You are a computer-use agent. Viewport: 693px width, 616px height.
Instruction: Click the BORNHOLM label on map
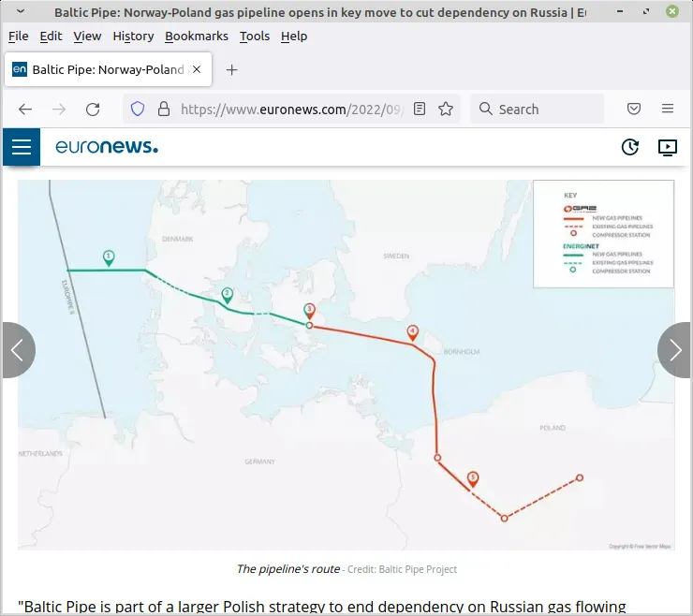click(462, 352)
